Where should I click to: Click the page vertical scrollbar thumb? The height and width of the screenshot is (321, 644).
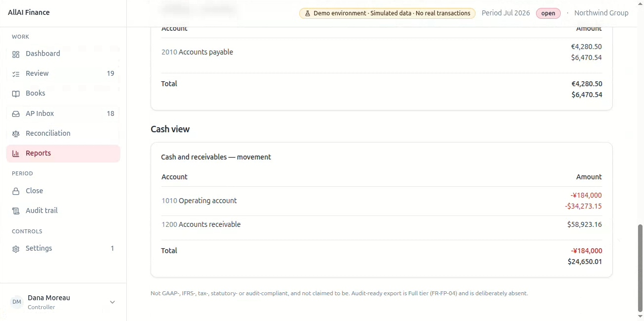pyautogui.click(x=640, y=267)
